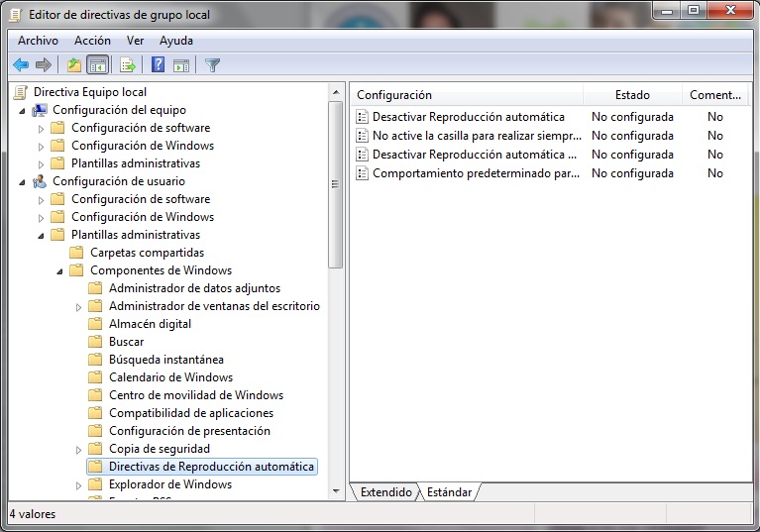760x532 pixels.
Task: Click the computer icon of Configuración del equipo
Action: (40, 111)
